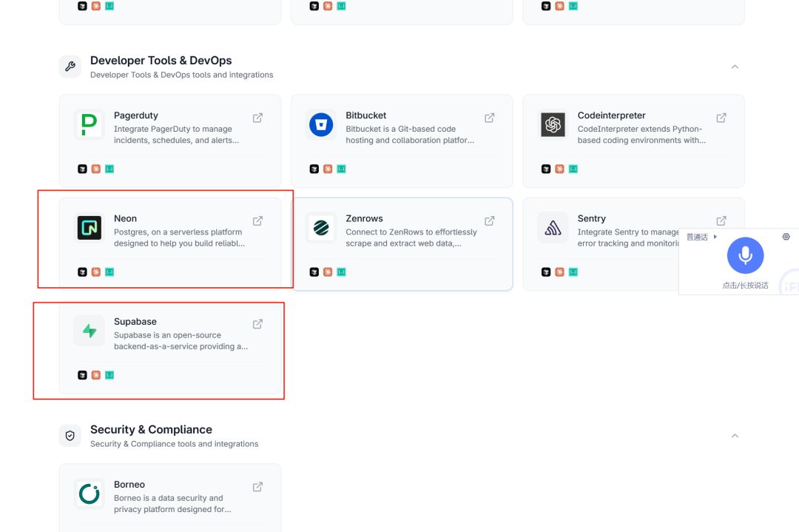Open Borneo external link icon
The height and width of the screenshot is (532, 799).
pyautogui.click(x=258, y=487)
